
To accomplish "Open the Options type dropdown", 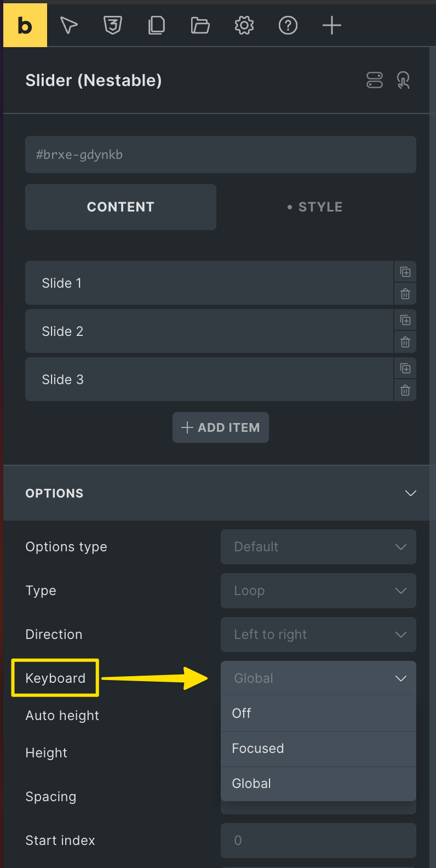I will [x=318, y=547].
